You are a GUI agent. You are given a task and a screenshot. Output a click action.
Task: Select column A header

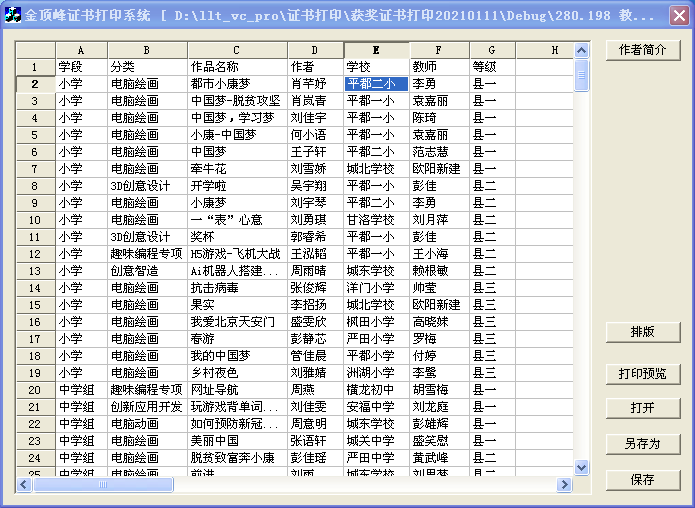[x=81, y=50]
